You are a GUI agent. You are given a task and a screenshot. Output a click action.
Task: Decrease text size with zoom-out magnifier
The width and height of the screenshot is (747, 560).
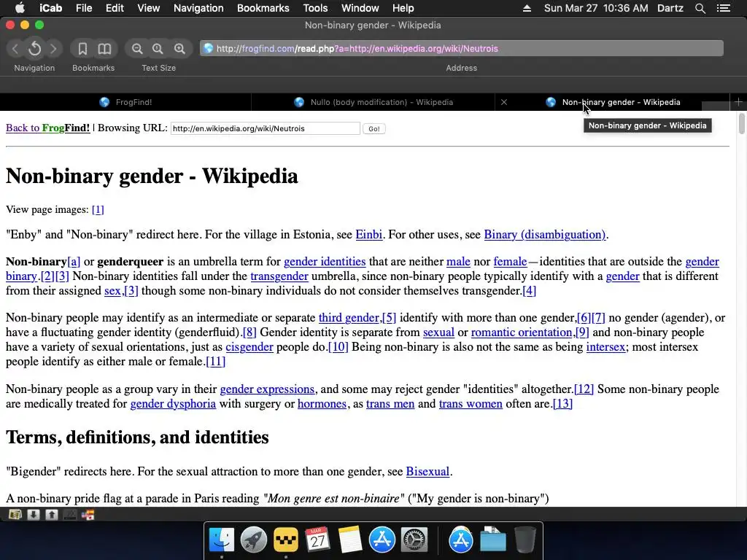(x=137, y=49)
